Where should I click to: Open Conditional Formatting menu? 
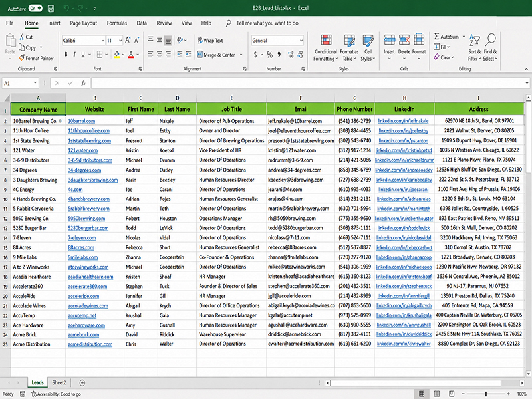(325, 47)
